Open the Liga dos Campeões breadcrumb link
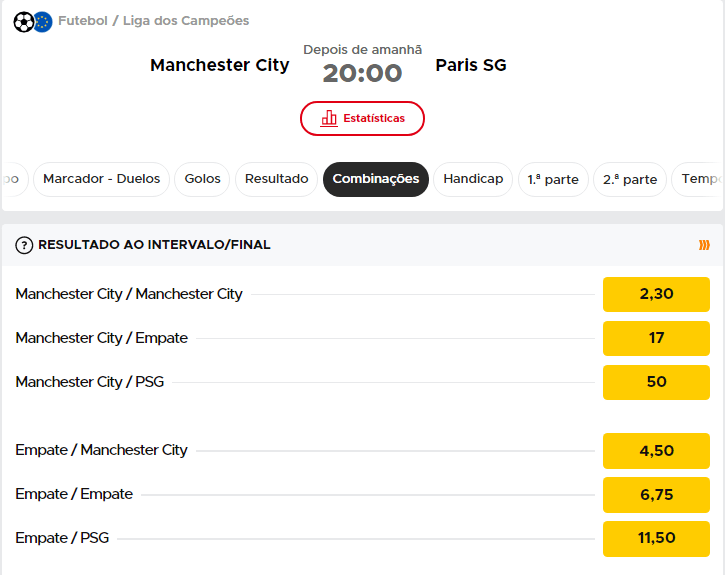The width and height of the screenshot is (725, 575). coord(186,21)
